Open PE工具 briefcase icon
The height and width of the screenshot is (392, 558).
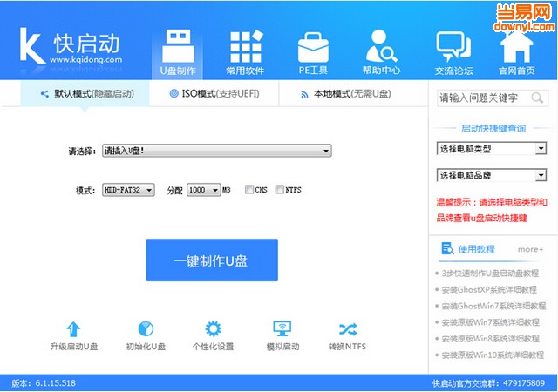coord(313,48)
